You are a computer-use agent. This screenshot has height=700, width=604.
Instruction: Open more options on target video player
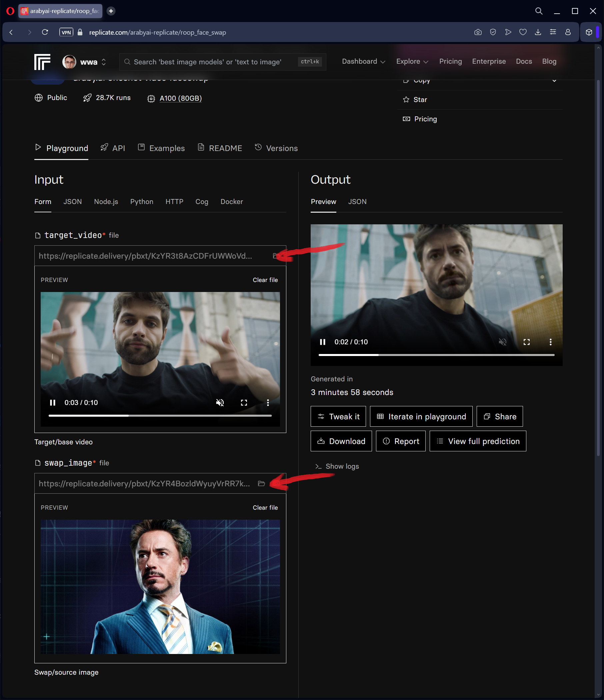268,403
